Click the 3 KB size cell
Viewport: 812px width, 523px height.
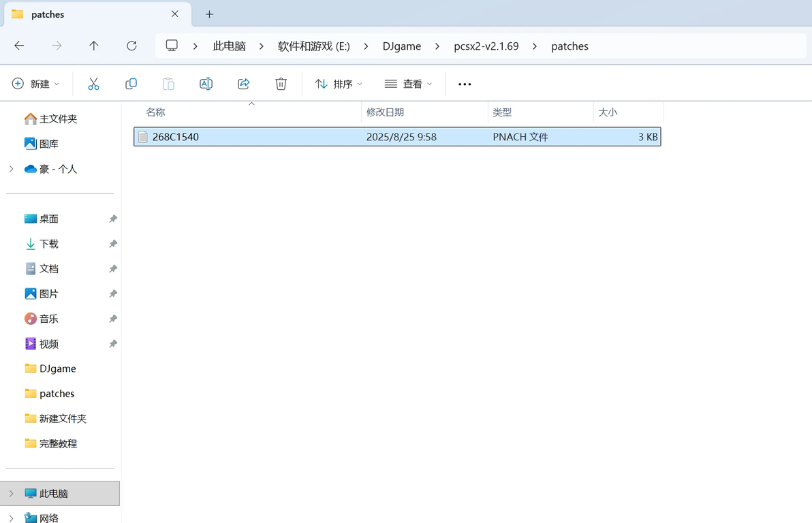point(648,137)
